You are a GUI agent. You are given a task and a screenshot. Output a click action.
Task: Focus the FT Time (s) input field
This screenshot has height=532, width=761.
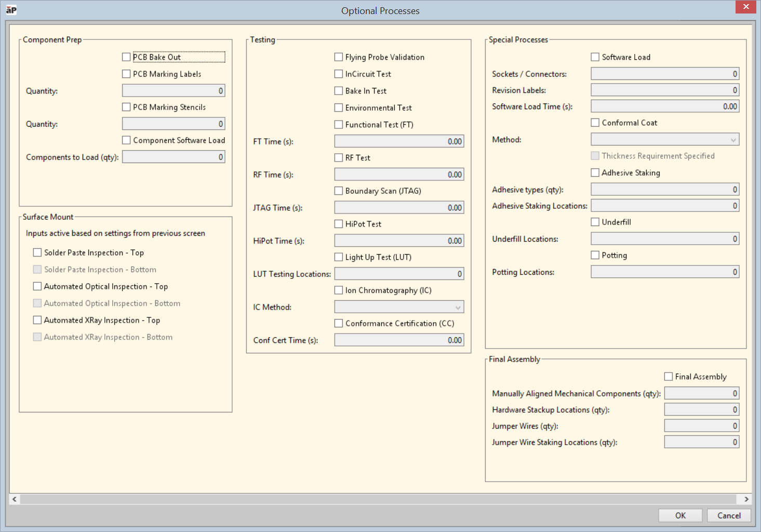point(399,141)
